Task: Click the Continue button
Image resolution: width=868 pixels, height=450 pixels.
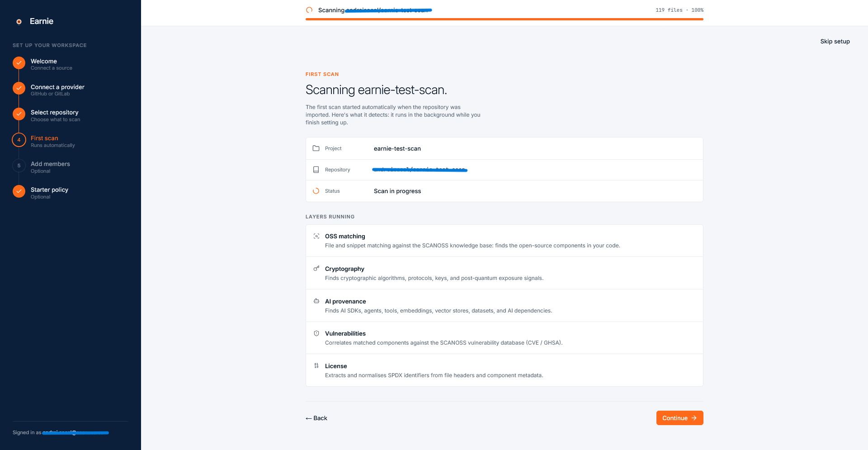Action: (679, 418)
